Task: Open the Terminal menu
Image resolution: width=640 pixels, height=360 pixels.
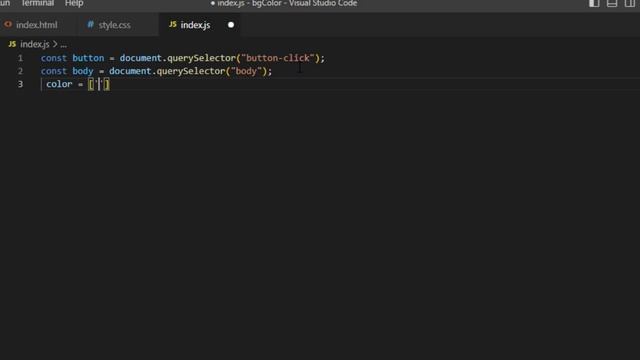Action: click(x=38, y=3)
